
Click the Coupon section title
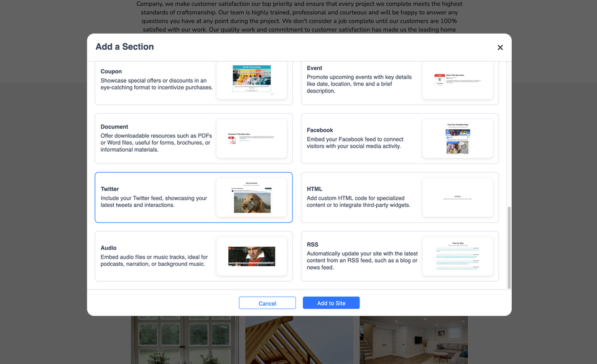pos(111,71)
